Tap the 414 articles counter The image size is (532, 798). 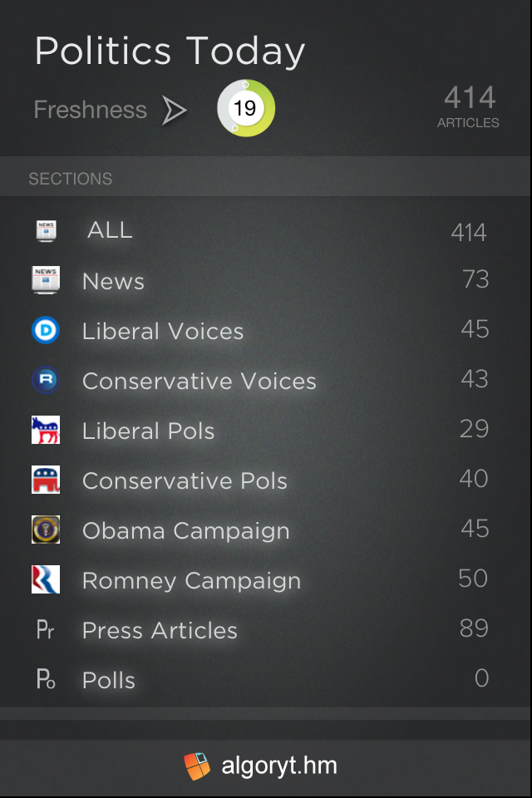click(x=469, y=107)
